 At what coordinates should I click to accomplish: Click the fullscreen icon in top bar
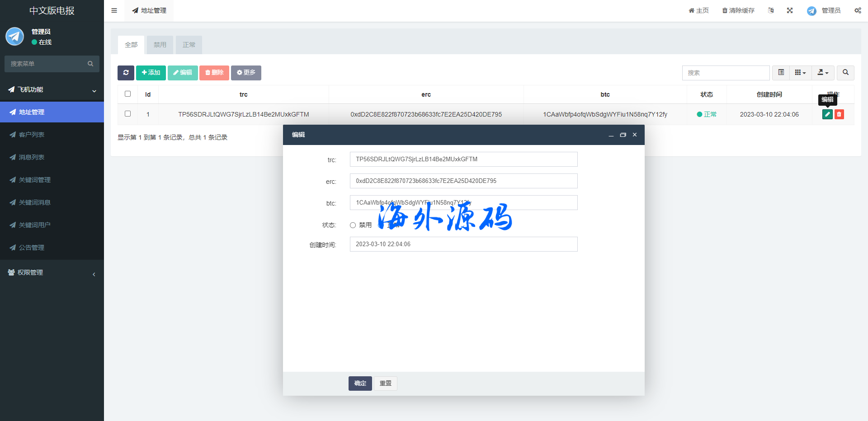[x=790, y=10]
